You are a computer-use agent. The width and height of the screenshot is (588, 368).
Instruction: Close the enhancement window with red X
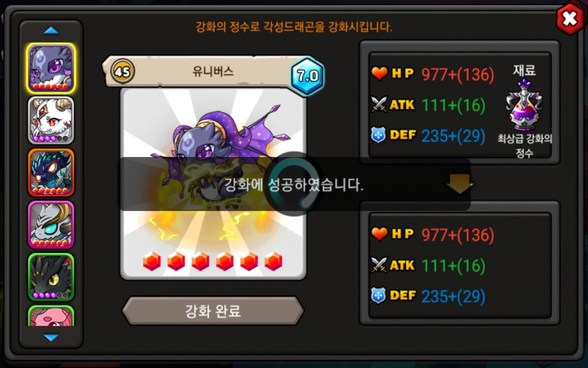[x=570, y=18]
